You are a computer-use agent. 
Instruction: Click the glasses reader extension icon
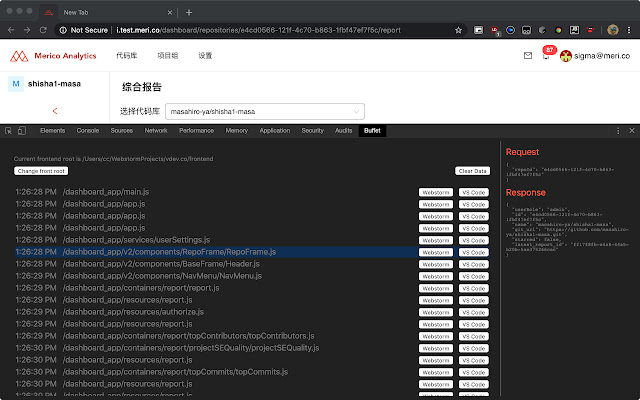(x=527, y=30)
